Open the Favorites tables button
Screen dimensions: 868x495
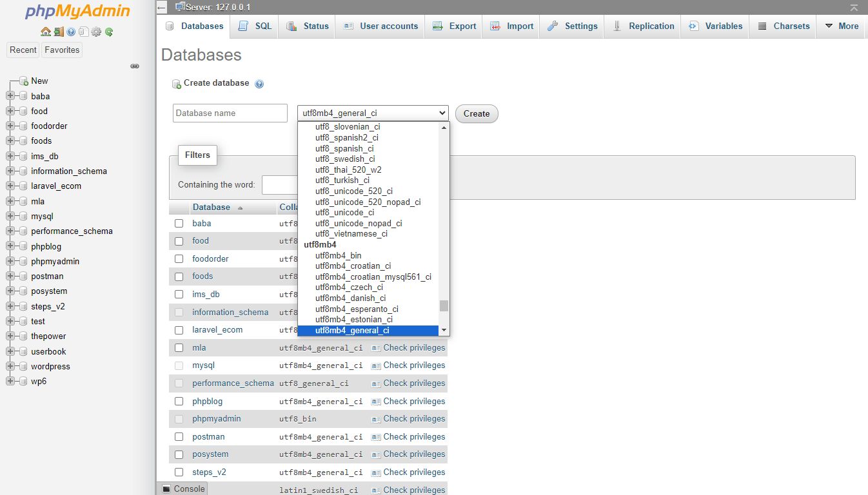[x=62, y=50]
